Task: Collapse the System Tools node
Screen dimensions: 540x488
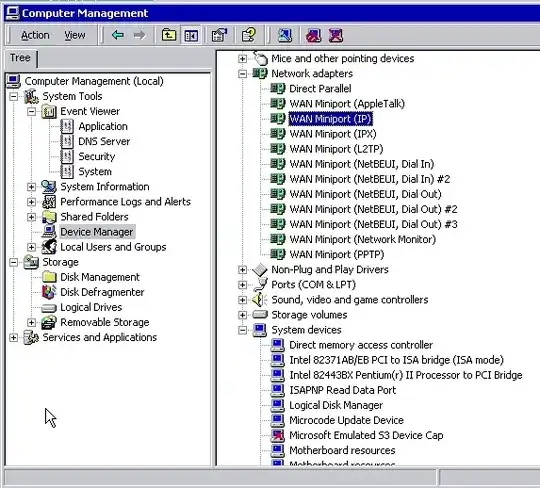Action: tap(13, 96)
